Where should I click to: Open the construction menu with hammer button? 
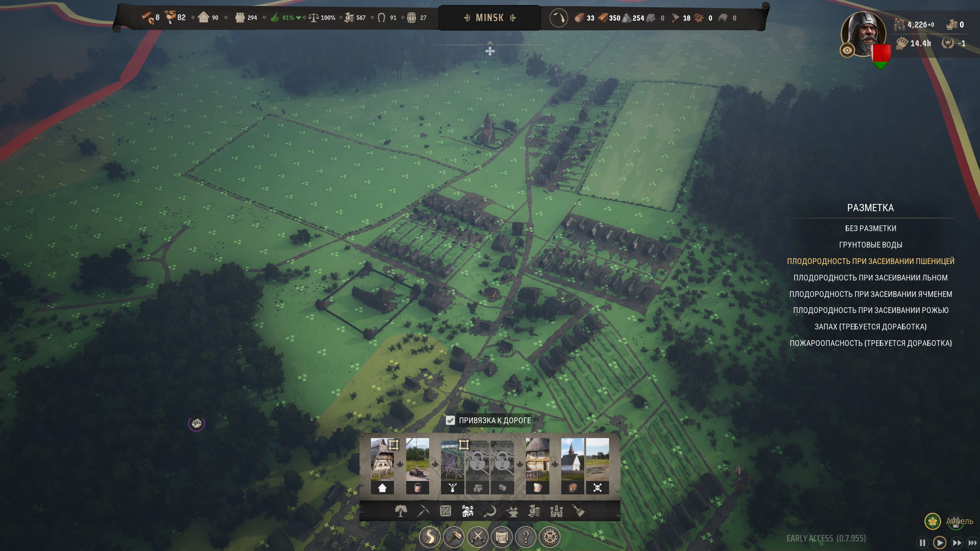[x=454, y=537]
